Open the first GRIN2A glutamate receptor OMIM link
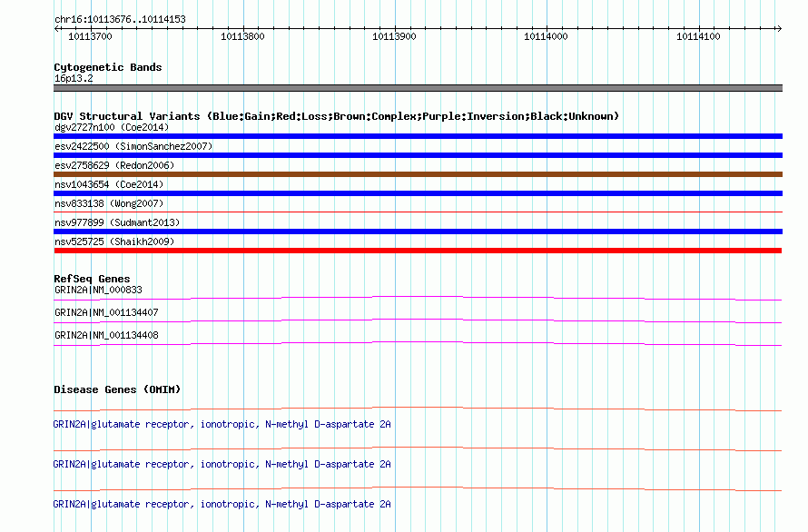Screen dimensions: 808x532 (x=222, y=424)
